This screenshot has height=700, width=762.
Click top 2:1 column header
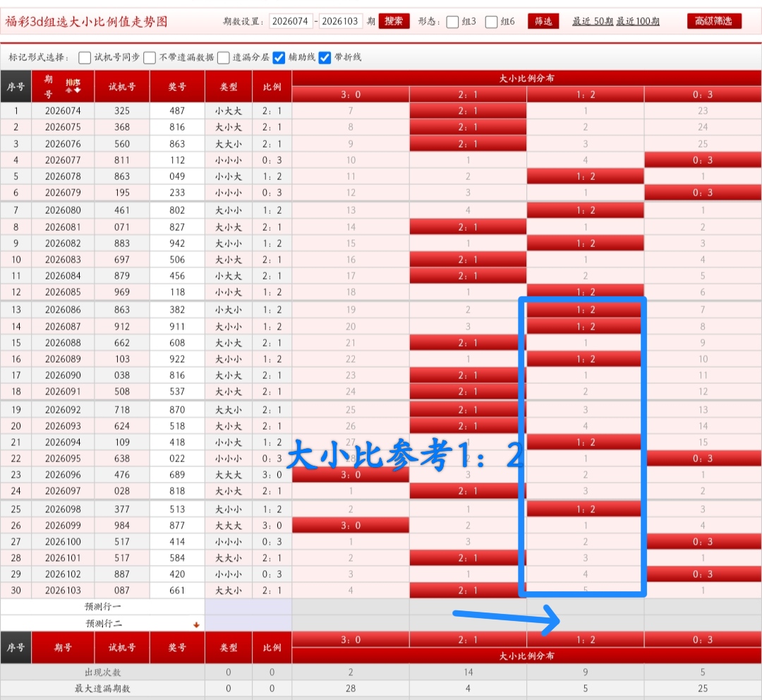468,95
